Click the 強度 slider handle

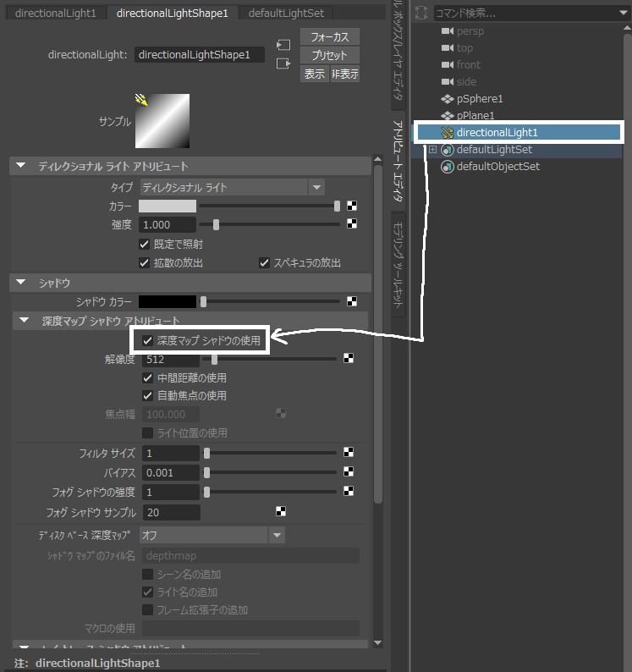click(x=216, y=224)
